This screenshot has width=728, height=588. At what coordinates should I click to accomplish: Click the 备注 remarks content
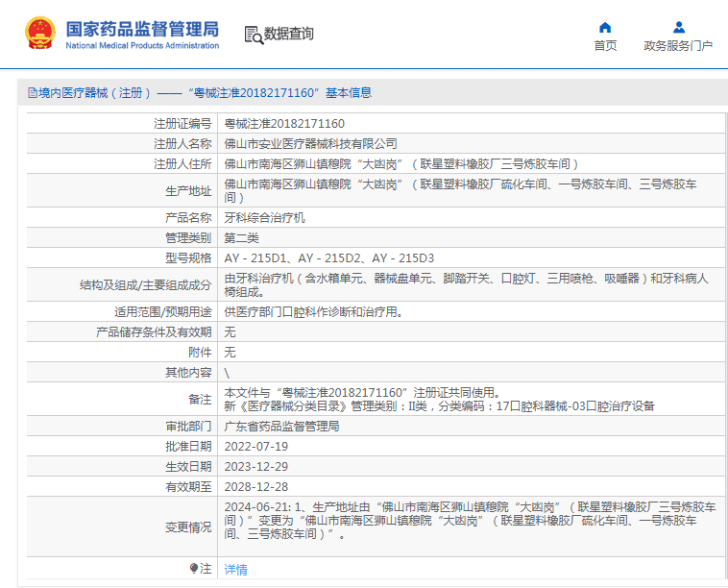coord(439,400)
